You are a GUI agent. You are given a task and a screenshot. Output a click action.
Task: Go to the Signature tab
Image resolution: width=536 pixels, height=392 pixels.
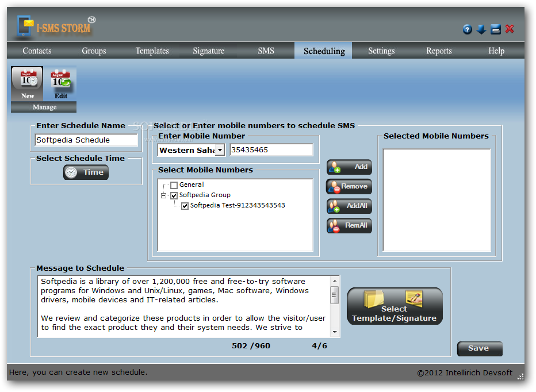209,51
